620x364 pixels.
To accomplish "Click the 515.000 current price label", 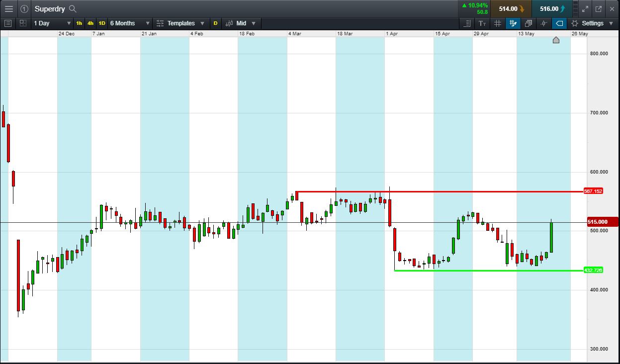I will pyautogui.click(x=602, y=222).
